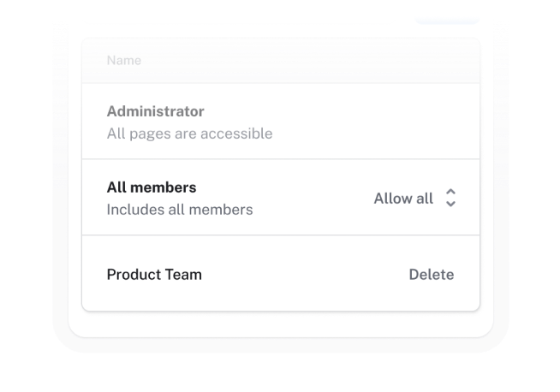Screen dimensions: 560x392
Task: Click the faint blue button above the table
Action: tap(447, 21)
